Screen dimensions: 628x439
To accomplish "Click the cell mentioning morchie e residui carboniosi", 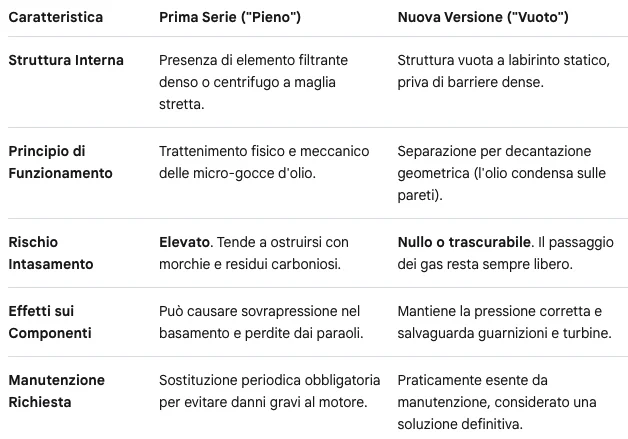I will [254, 253].
